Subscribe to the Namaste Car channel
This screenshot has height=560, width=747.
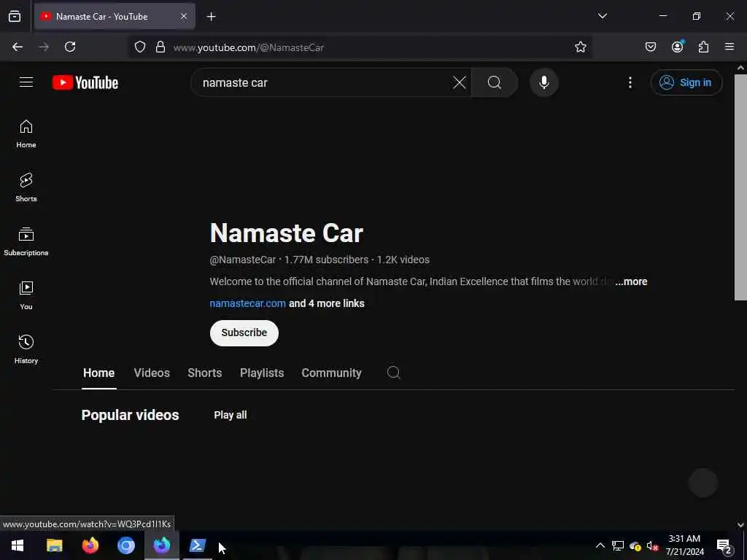(244, 332)
